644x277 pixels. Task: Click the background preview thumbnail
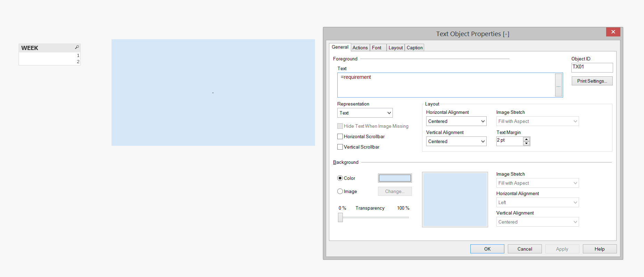click(x=455, y=200)
